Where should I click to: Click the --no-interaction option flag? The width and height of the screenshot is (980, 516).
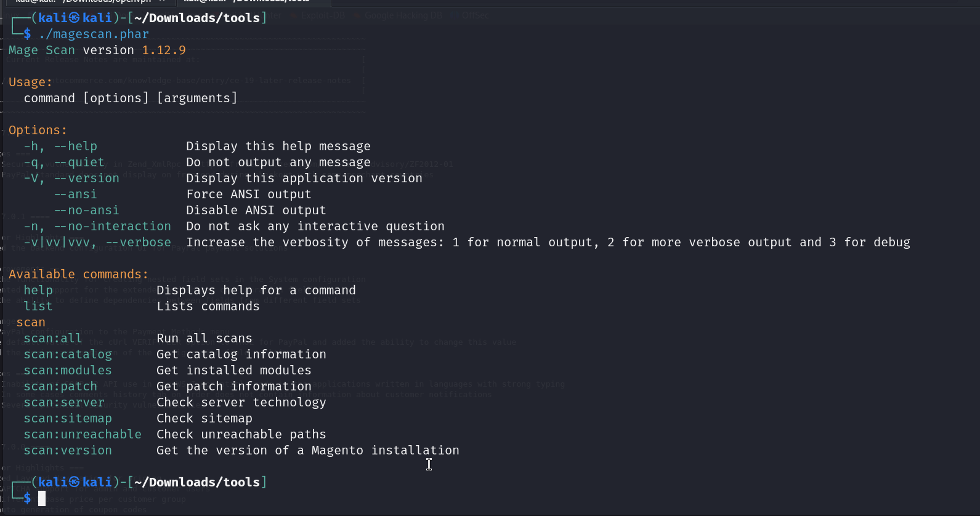pos(112,227)
